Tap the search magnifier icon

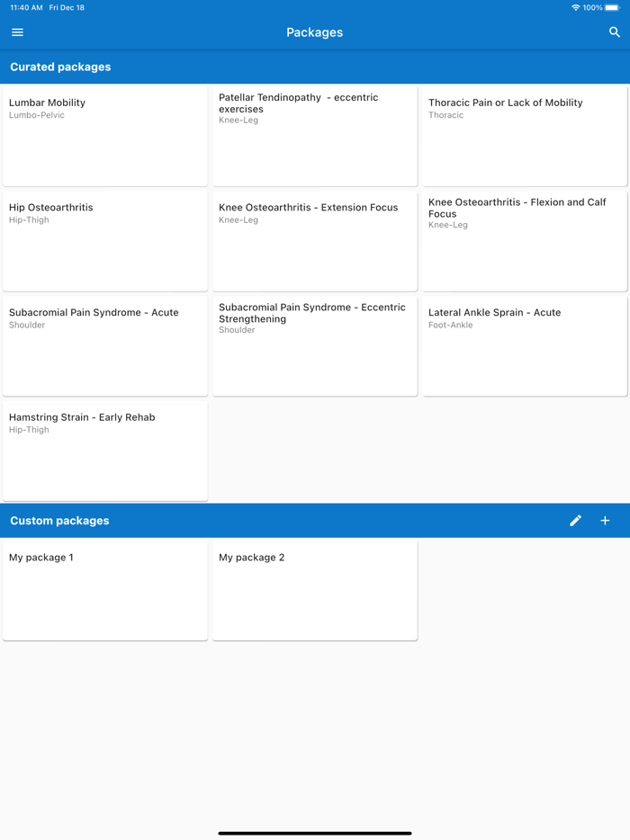(x=615, y=32)
